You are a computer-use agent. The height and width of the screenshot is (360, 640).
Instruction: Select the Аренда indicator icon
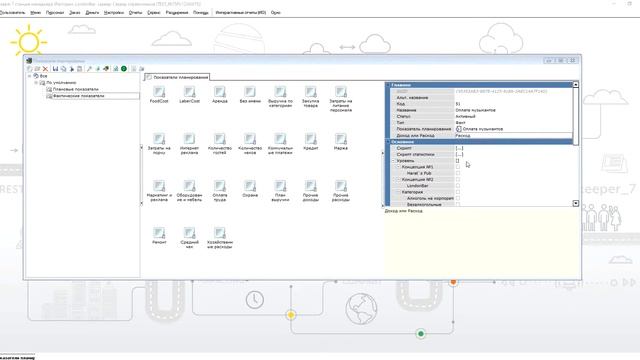(220, 92)
